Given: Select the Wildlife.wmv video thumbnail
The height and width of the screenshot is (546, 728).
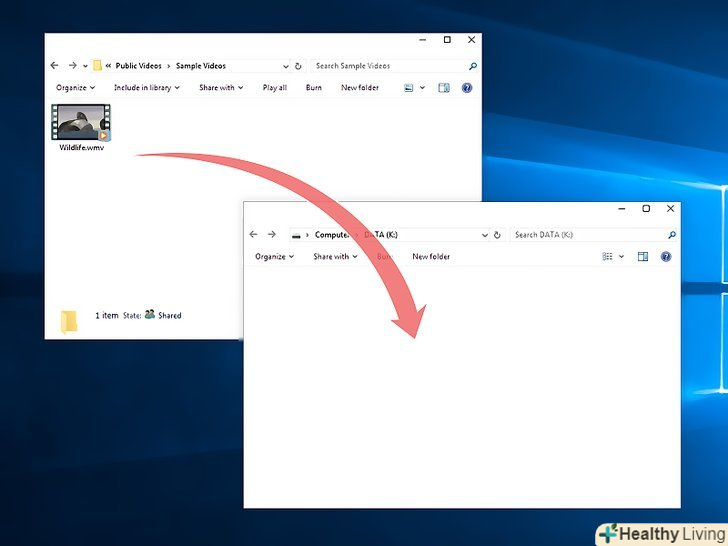Looking at the screenshot, I should 81,122.
